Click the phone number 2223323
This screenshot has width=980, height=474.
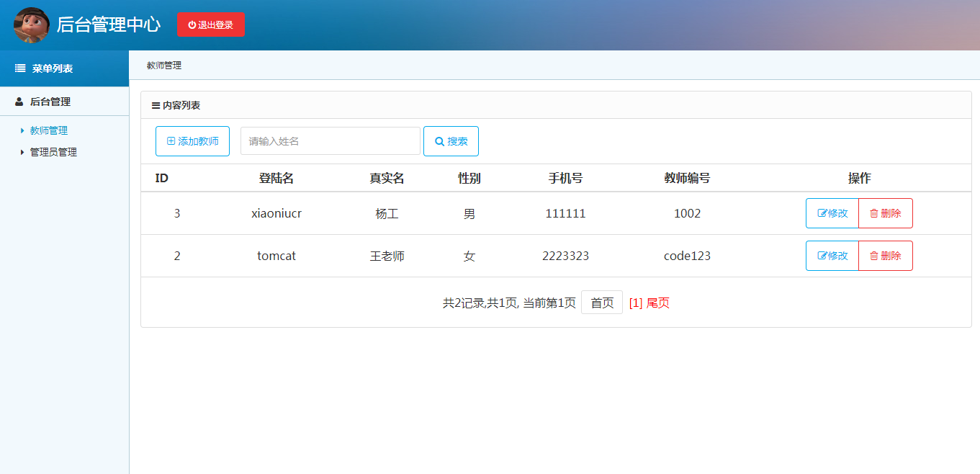(x=566, y=256)
